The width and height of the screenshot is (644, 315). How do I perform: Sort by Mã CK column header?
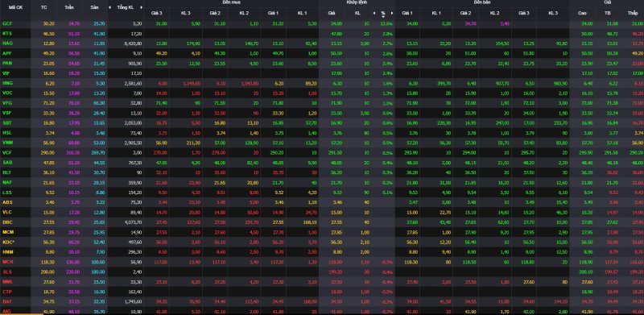tap(8, 7)
